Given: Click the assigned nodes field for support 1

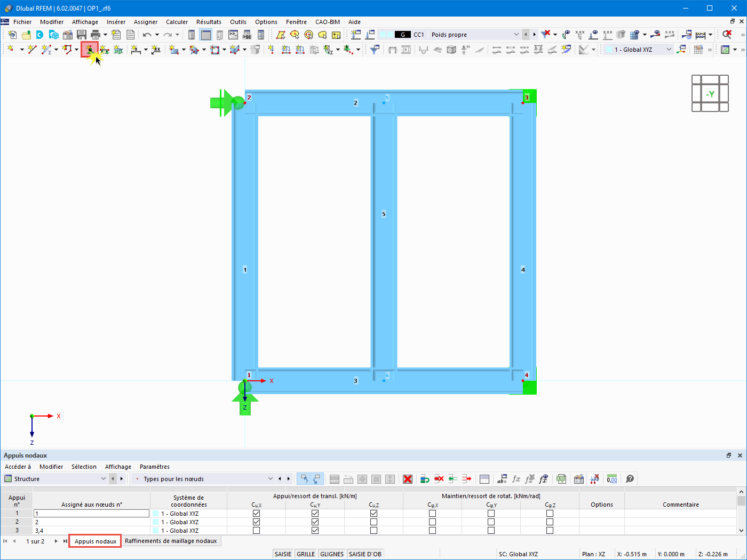Looking at the screenshot, I should (x=91, y=514).
